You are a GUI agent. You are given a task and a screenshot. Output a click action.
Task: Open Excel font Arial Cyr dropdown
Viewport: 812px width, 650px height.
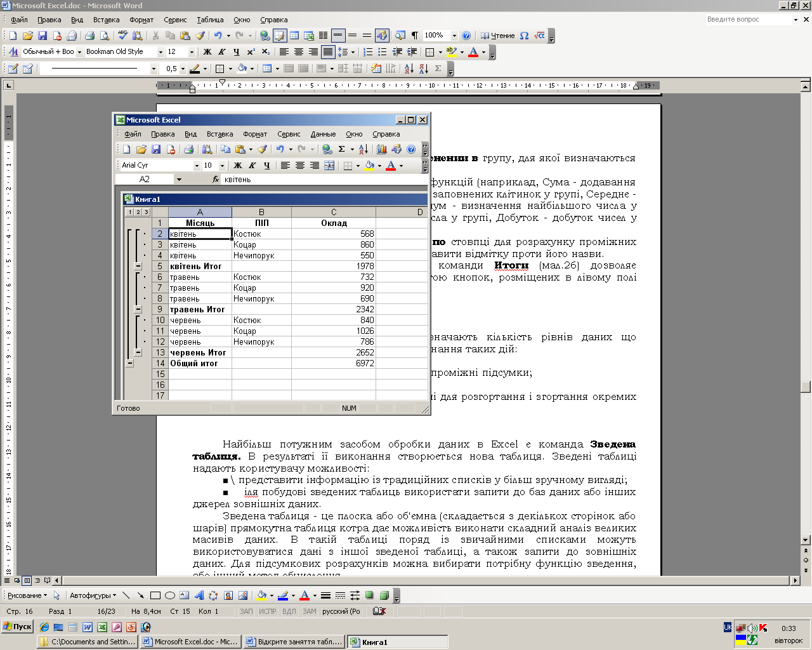tap(197, 166)
